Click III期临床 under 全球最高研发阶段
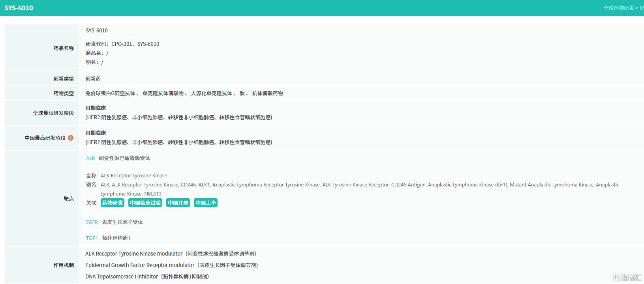 96,108
